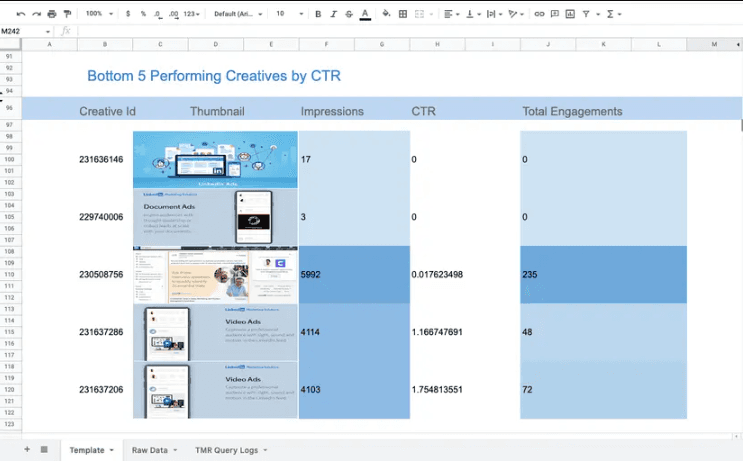Open the zoom level 100% dropdown
The width and height of the screenshot is (743, 461).
point(99,14)
